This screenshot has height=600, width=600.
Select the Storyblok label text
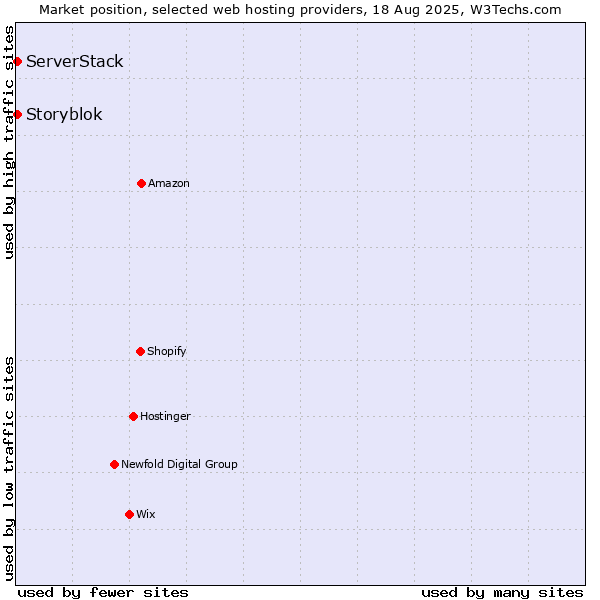coord(64,114)
